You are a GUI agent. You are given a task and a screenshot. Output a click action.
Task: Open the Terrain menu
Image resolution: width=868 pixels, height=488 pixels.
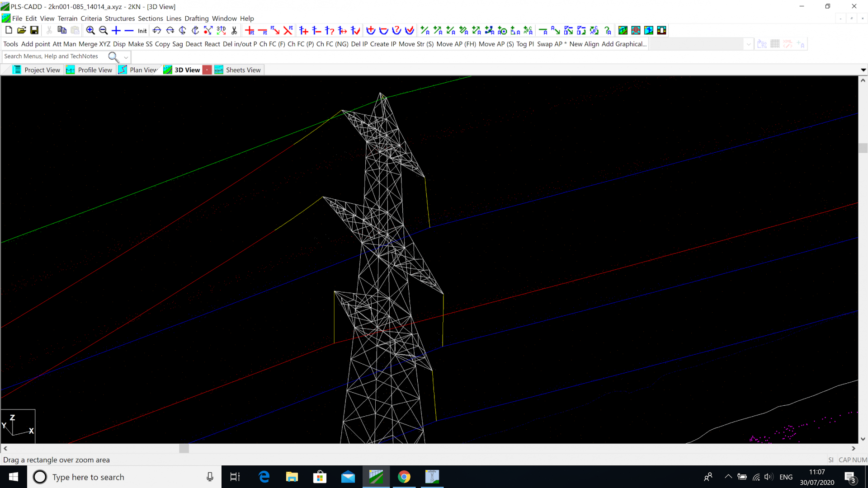tap(67, 19)
